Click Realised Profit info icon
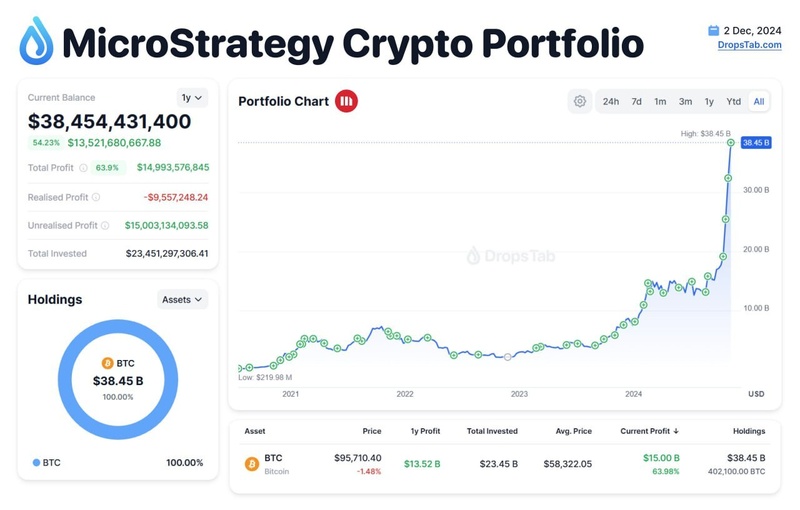 (96, 197)
